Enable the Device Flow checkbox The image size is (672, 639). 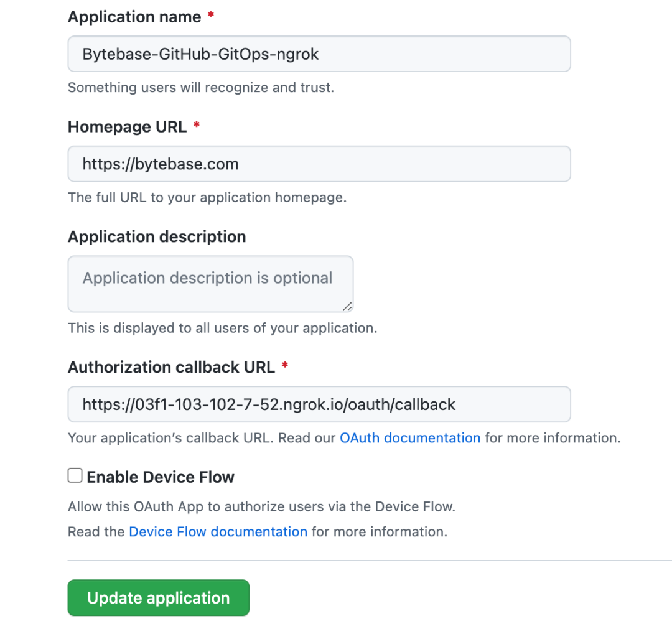[x=75, y=476]
